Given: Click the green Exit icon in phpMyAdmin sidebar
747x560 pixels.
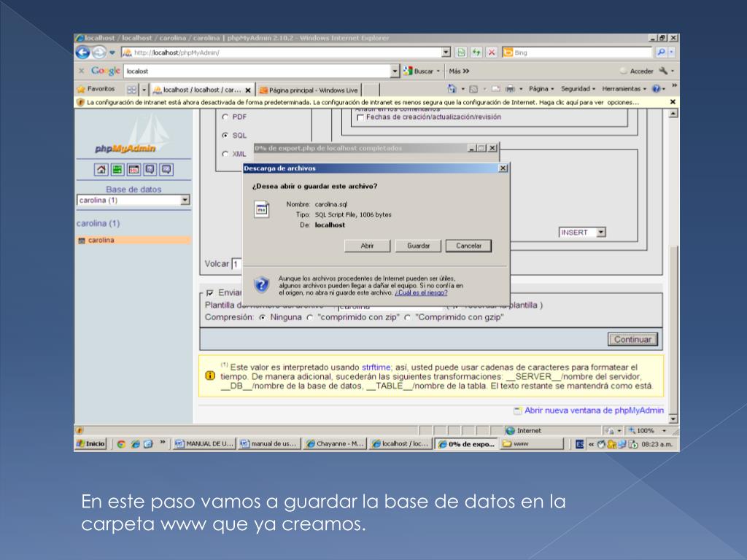Looking at the screenshot, I should click(x=117, y=169).
